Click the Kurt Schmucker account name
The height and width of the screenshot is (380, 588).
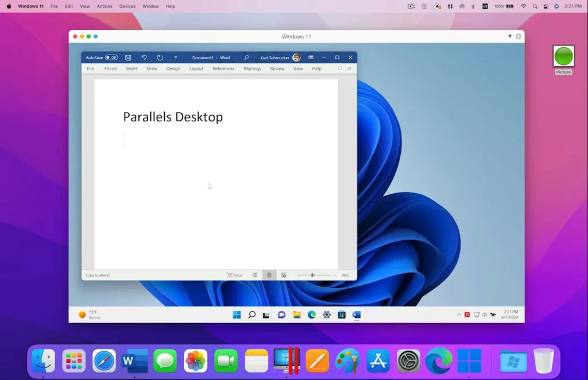tap(274, 57)
